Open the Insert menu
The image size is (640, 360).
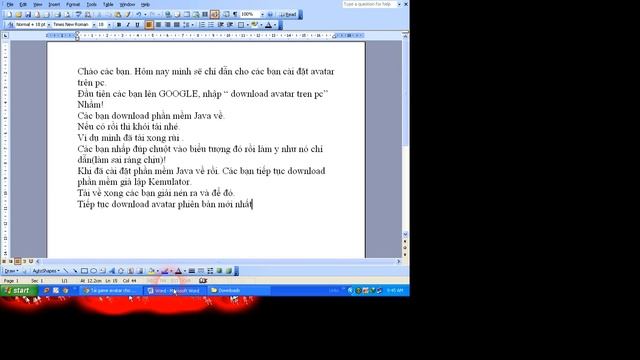[54, 4]
